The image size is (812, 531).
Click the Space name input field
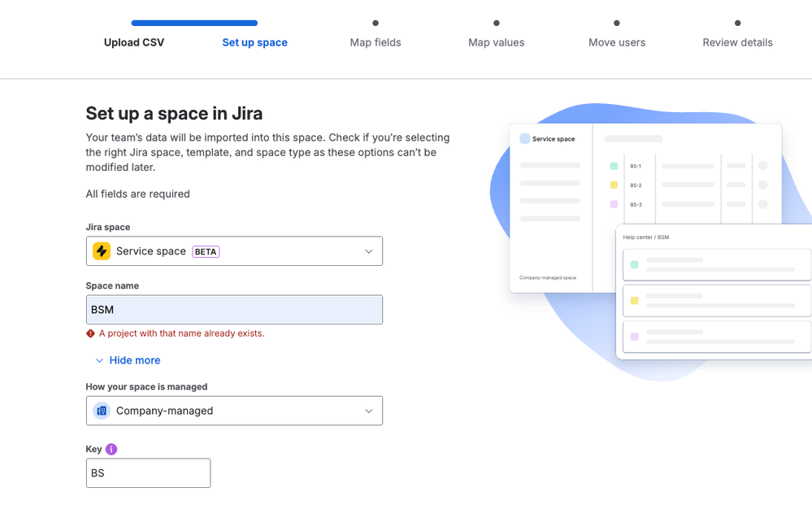pos(234,310)
